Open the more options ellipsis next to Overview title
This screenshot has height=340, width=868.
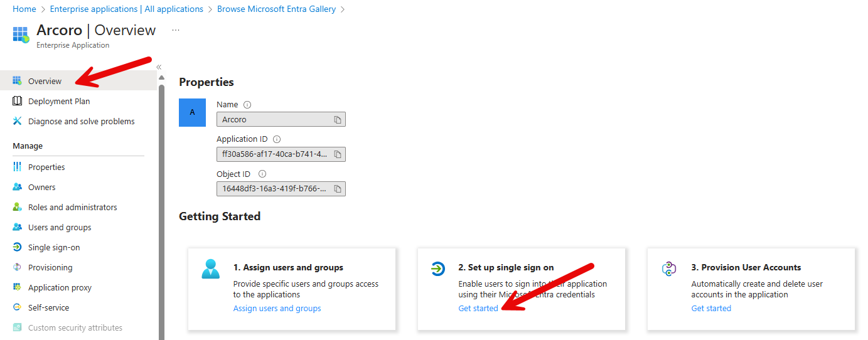[176, 30]
